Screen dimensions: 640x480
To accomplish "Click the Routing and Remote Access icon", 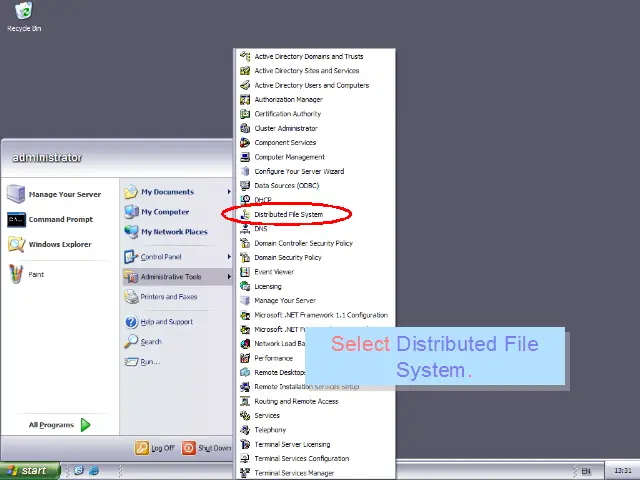I will 245,401.
